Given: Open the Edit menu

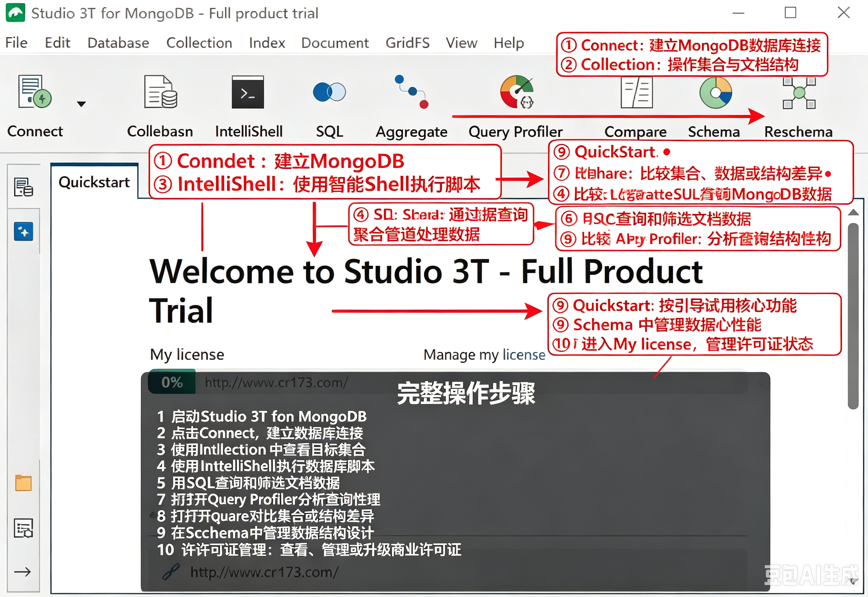Looking at the screenshot, I should [x=57, y=43].
